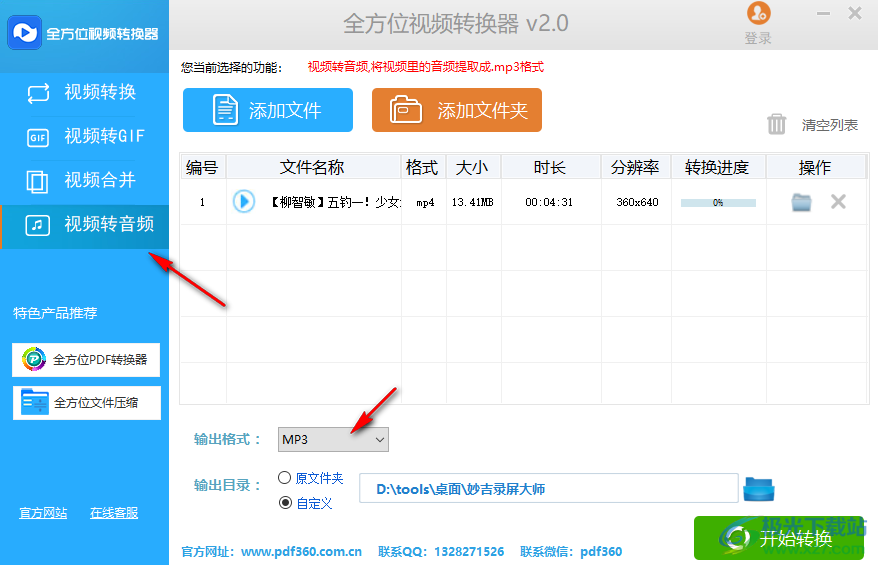Click the 编号 column header

point(202,167)
